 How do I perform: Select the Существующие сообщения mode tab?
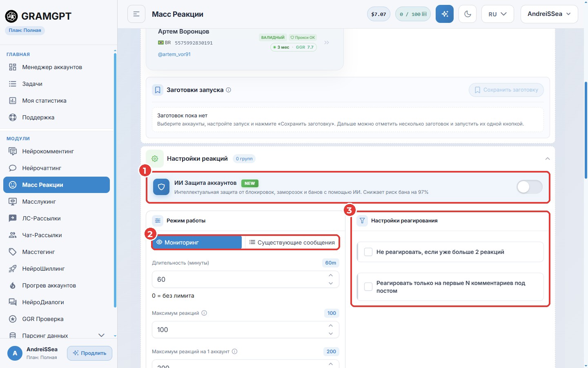coord(292,242)
